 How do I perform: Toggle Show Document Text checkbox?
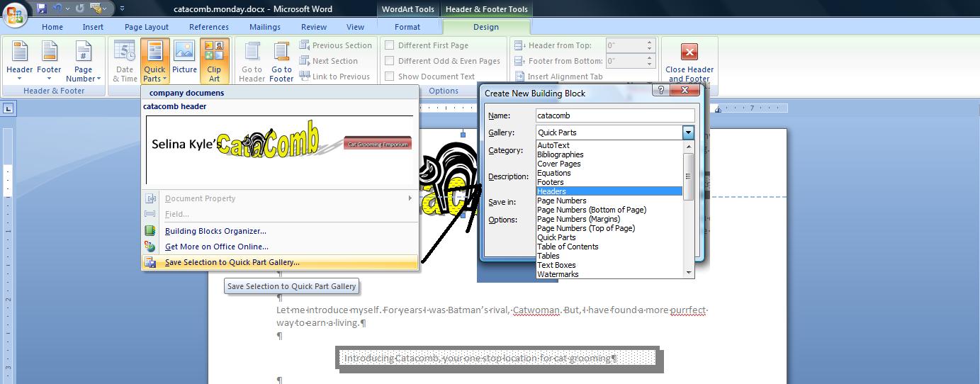[389, 77]
